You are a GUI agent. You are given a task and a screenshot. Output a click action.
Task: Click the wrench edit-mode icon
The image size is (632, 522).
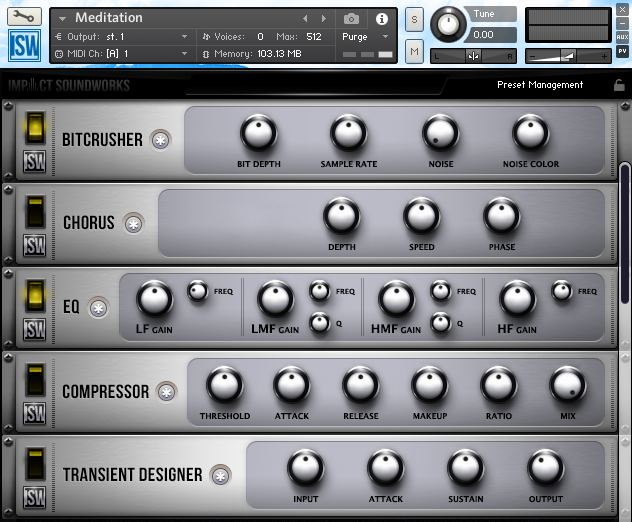coord(24,17)
